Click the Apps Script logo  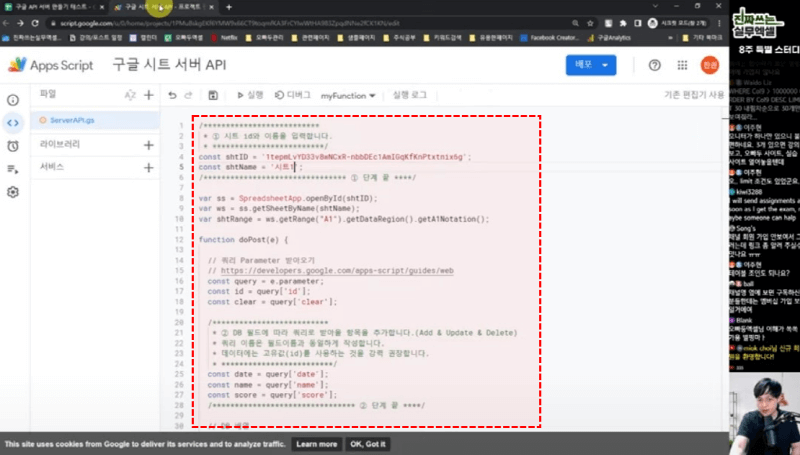click(x=51, y=65)
